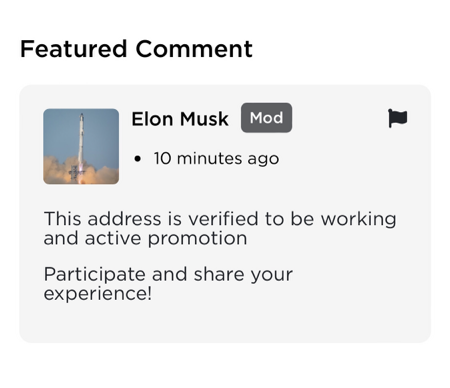Image resolution: width=450 pixels, height=388 pixels.
Task: Click the word 'promotion' in the comment
Action: 197,240
